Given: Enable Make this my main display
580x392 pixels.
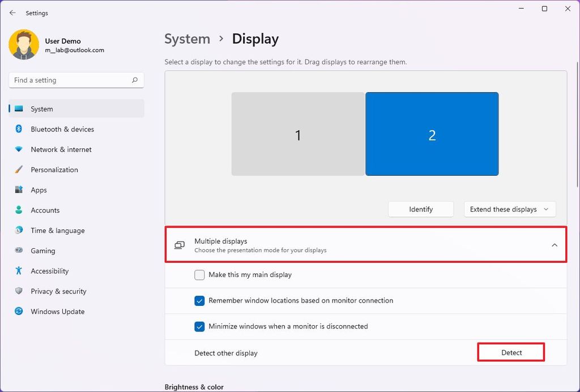Looking at the screenshot, I should pyautogui.click(x=199, y=274).
